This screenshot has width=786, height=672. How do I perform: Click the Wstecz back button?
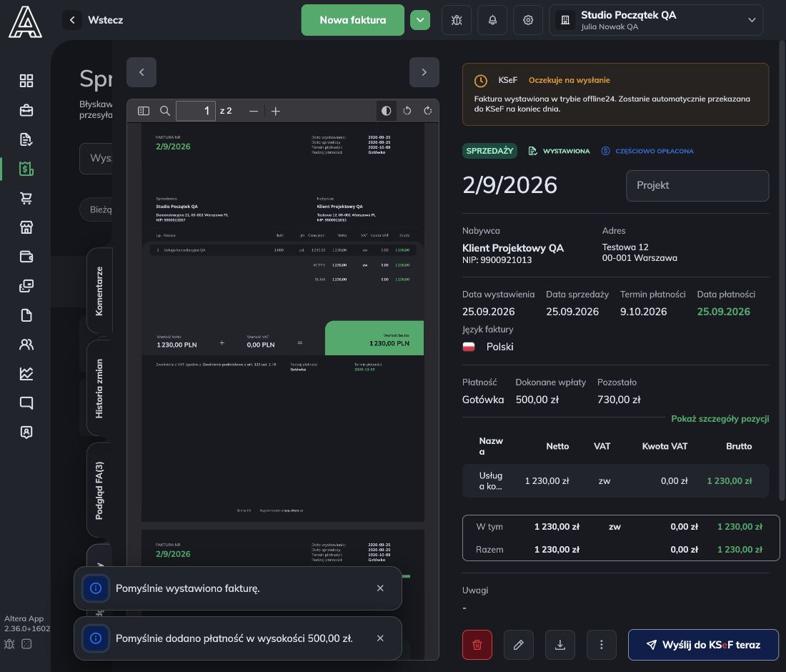pyautogui.click(x=94, y=20)
